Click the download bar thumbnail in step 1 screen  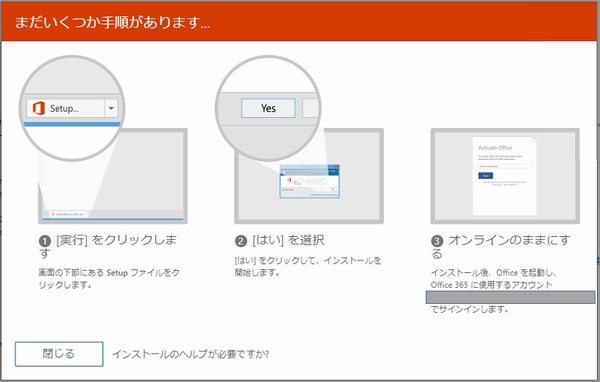69,214
